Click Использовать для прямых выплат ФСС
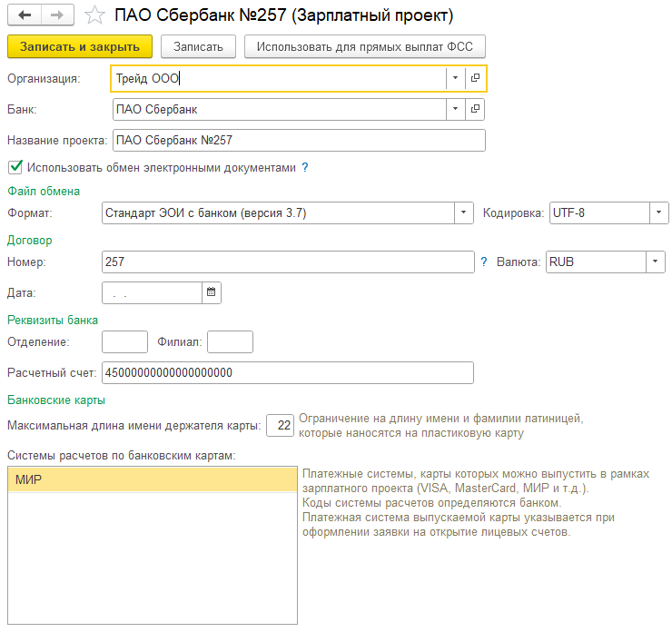 coord(365,46)
